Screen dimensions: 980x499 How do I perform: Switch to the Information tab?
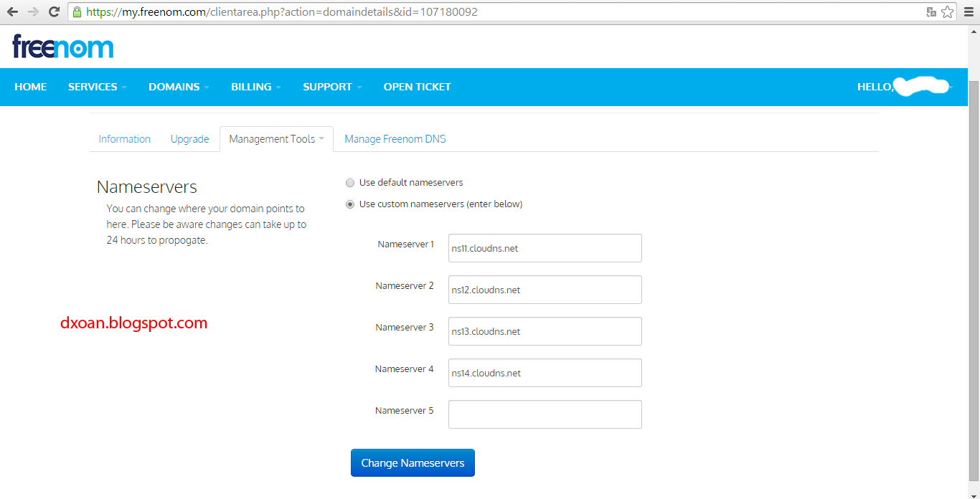125,139
